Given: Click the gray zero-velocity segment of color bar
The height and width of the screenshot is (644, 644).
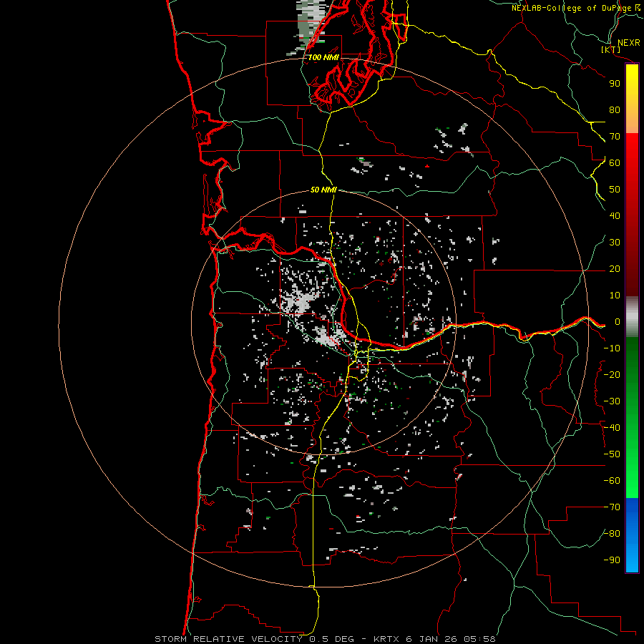Looking at the screenshot, I should pos(632,317).
